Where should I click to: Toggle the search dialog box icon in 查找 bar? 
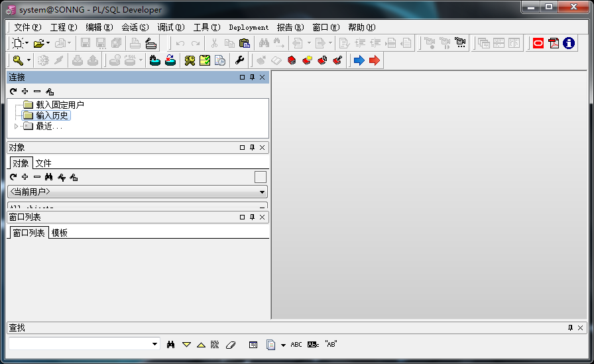(x=253, y=345)
